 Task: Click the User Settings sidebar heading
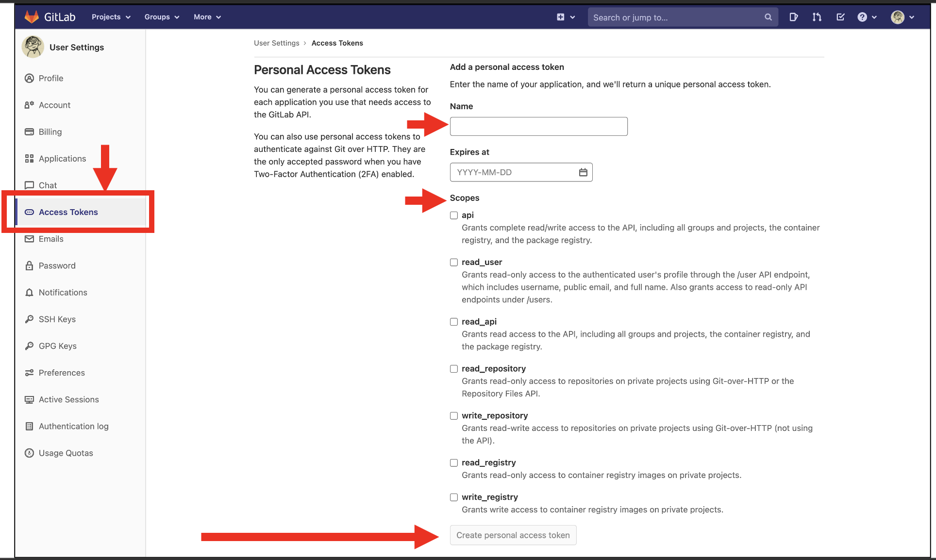(77, 47)
